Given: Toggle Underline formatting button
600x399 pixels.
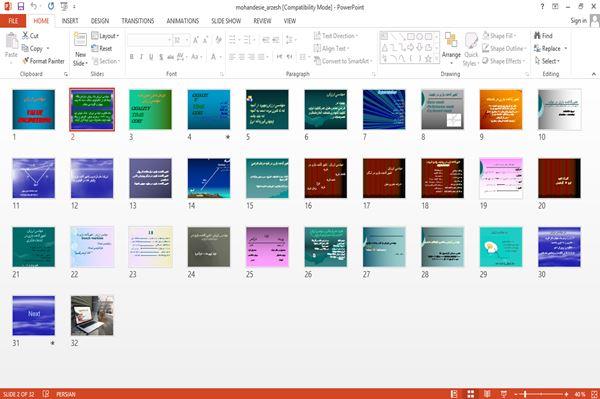Looking at the screenshot, I should 151,57.
